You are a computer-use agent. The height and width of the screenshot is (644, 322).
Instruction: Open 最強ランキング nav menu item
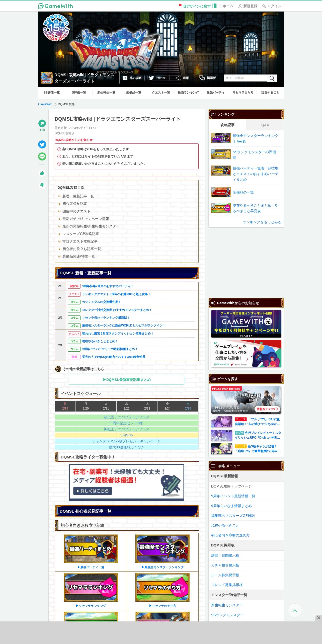click(188, 93)
